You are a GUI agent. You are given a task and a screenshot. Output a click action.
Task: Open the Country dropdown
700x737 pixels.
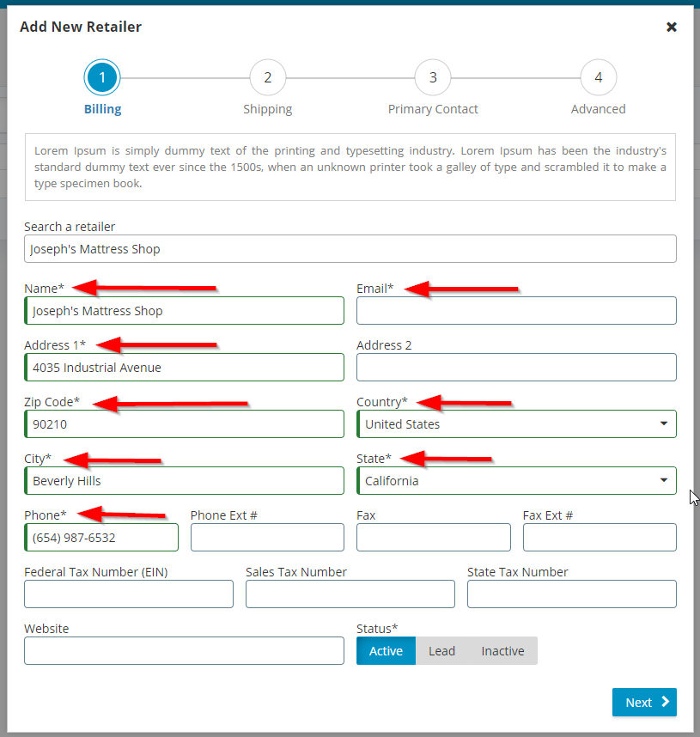click(x=517, y=424)
